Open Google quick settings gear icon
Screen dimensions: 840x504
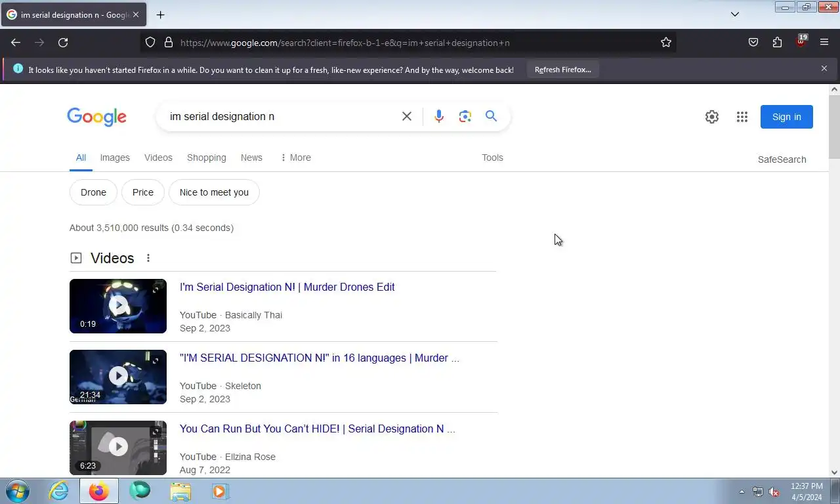click(x=712, y=117)
